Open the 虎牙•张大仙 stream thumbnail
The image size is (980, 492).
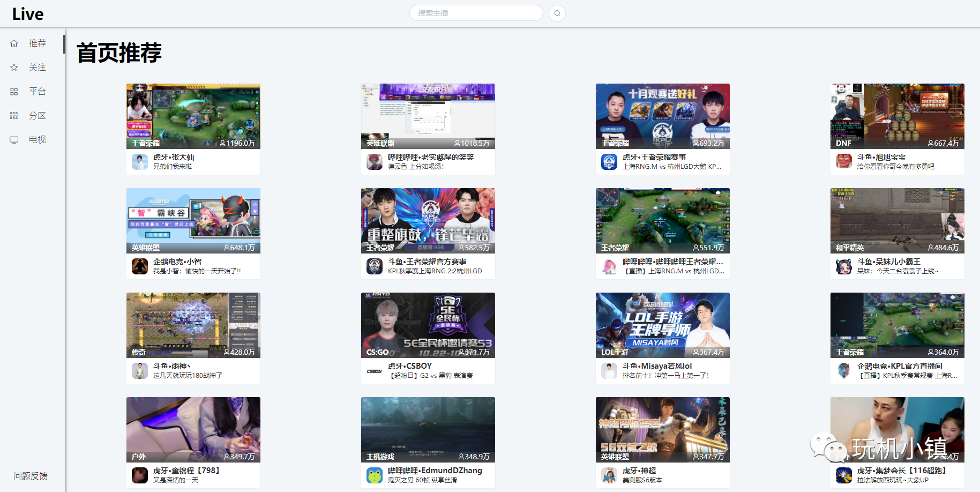[x=193, y=116]
